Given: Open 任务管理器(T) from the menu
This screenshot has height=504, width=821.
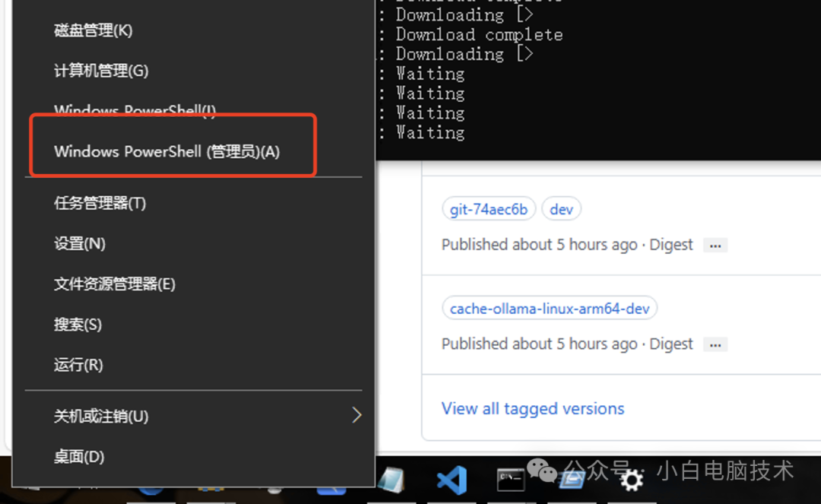Looking at the screenshot, I should pos(194,203).
